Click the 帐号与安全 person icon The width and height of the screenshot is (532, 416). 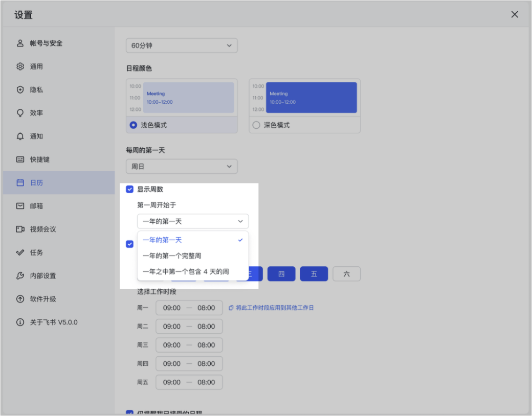[x=20, y=43]
